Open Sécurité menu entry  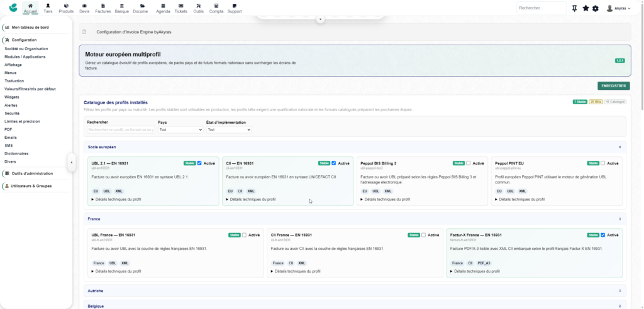[x=12, y=113]
